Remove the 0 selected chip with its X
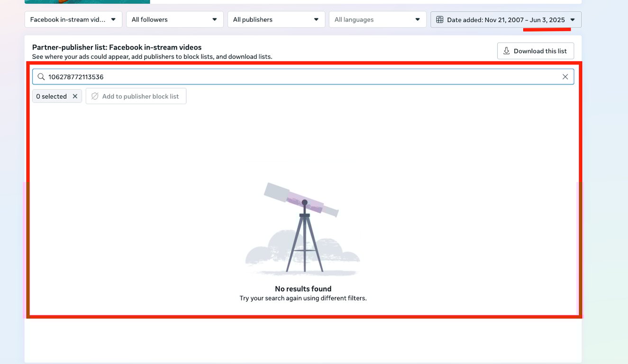This screenshot has height=364, width=628. tap(75, 96)
